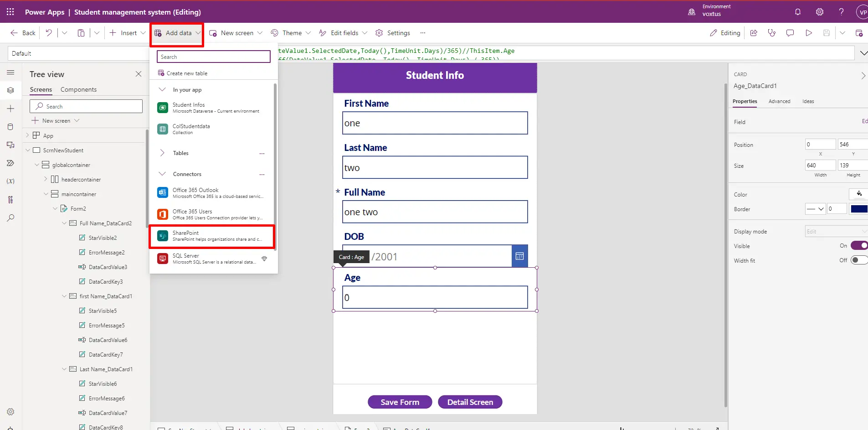
Task: Open Variables (x) icon in sidebar
Action: click(10, 181)
